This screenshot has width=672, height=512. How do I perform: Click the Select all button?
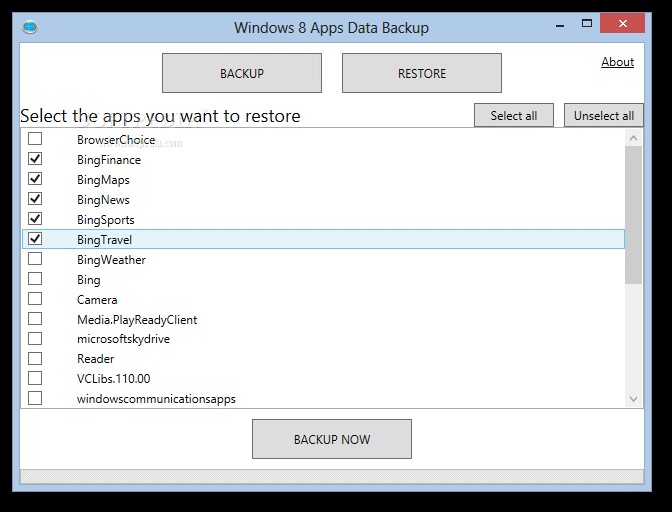tap(513, 115)
